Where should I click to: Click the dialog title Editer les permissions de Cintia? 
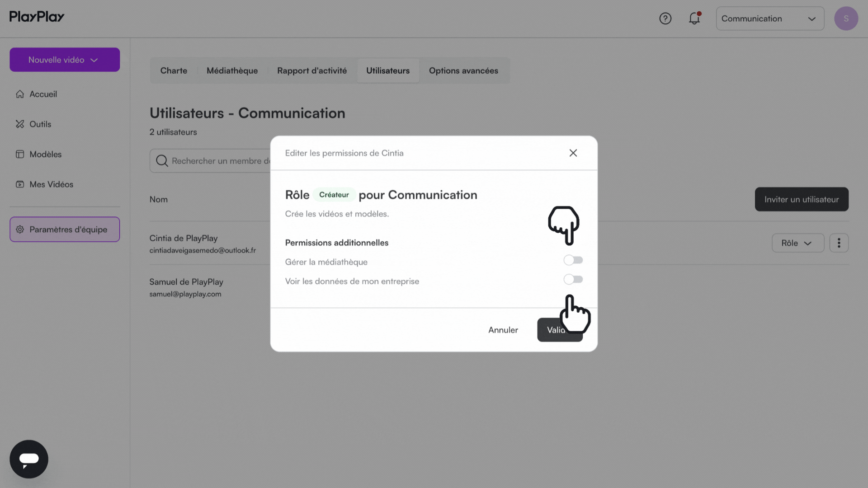tap(344, 153)
